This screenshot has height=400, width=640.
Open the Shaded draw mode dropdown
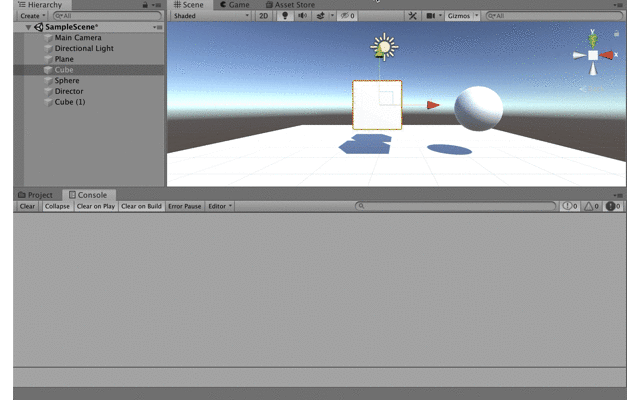(210, 16)
